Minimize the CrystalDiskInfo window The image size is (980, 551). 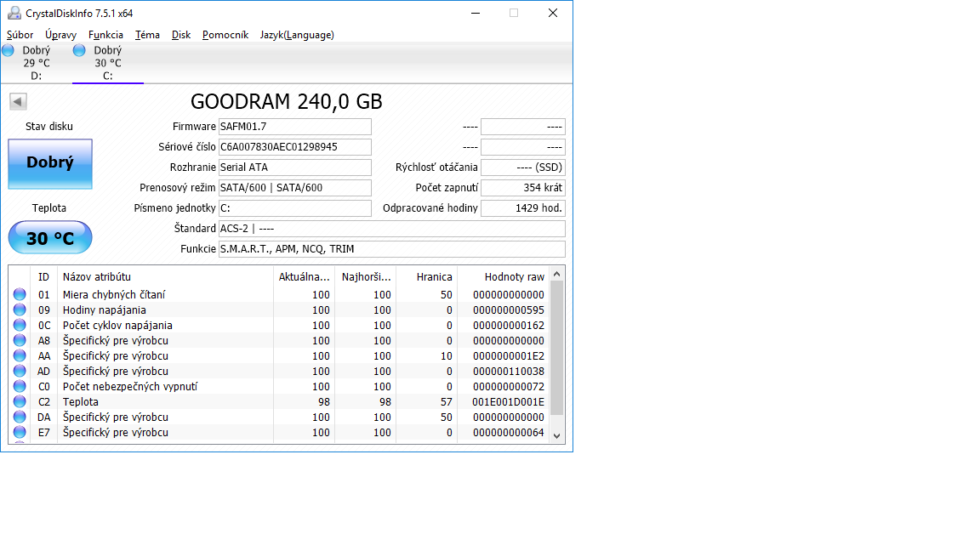click(x=476, y=13)
